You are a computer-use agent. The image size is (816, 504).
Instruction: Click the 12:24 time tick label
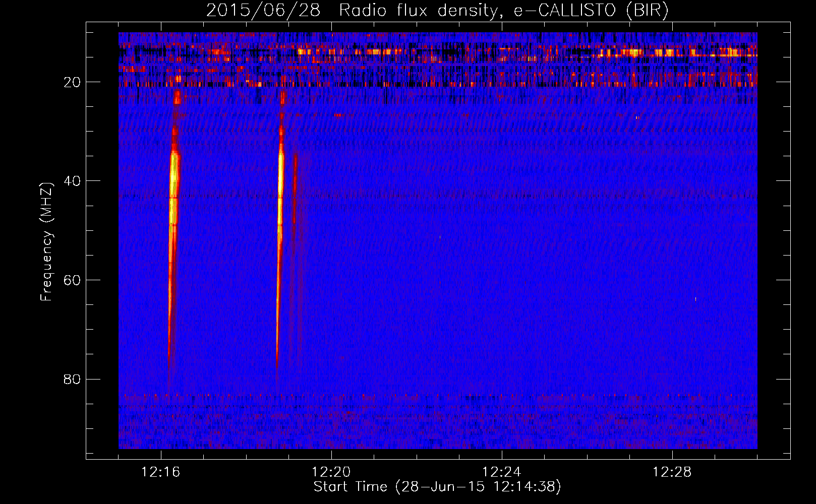pyautogui.click(x=502, y=472)
